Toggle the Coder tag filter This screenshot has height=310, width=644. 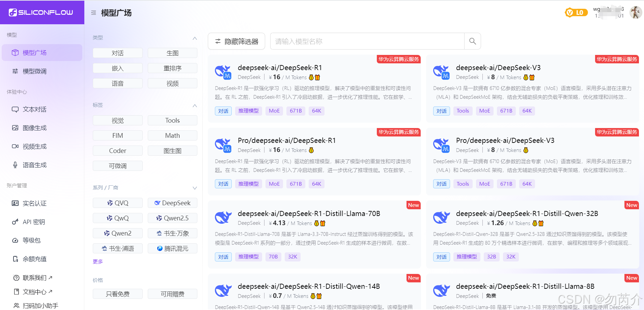pyautogui.click(x=118, y=151)
